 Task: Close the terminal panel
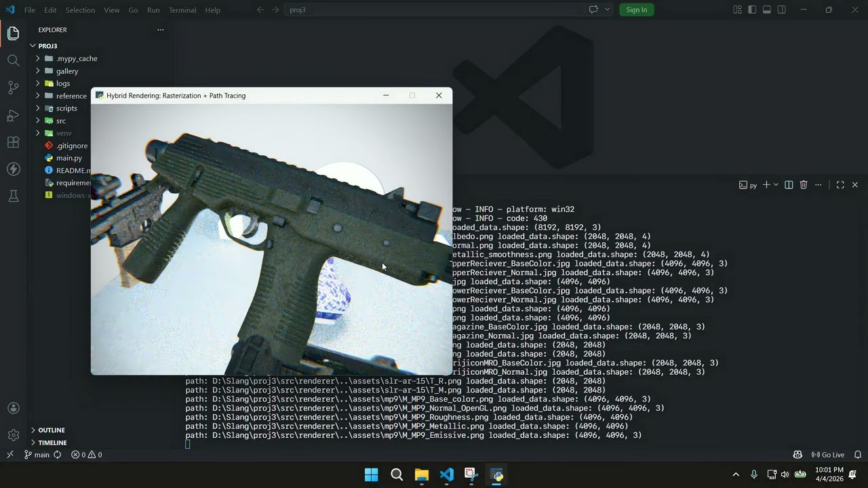point(855,185)
